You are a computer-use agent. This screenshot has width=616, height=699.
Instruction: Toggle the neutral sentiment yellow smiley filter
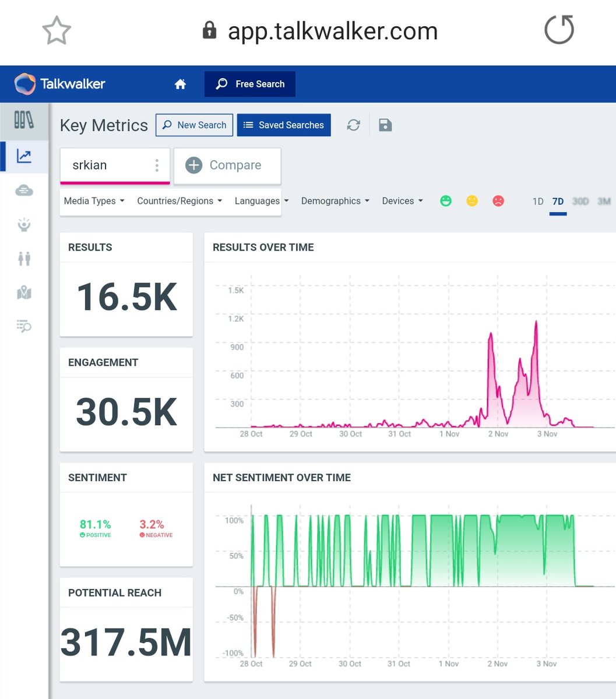(472, 201)
